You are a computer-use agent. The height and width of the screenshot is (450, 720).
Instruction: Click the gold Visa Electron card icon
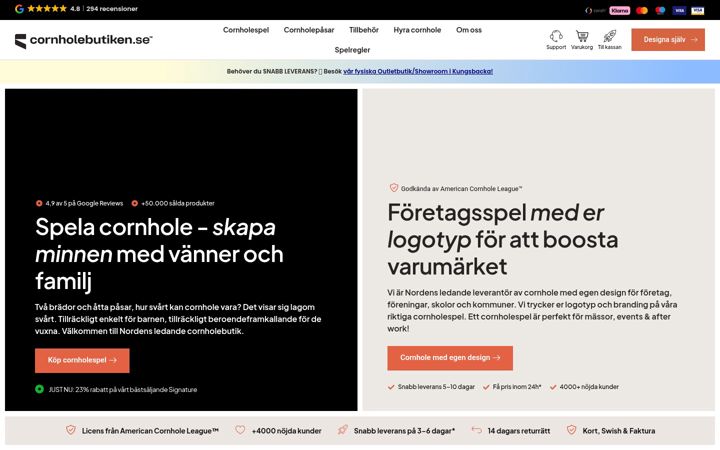tap(698, 11)
